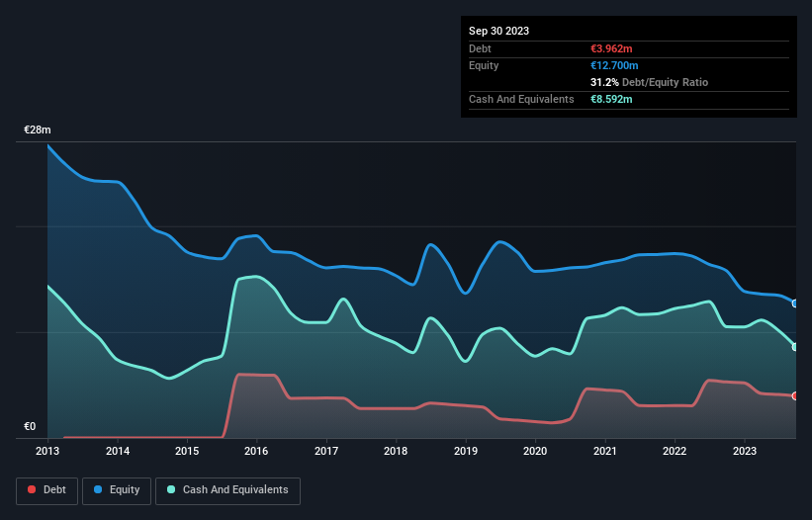This screenshot has width=812, height=520.
Task: Click Cash And Equivalents label in tooltip
Action: pyautogui.click(x=521, y=99)
